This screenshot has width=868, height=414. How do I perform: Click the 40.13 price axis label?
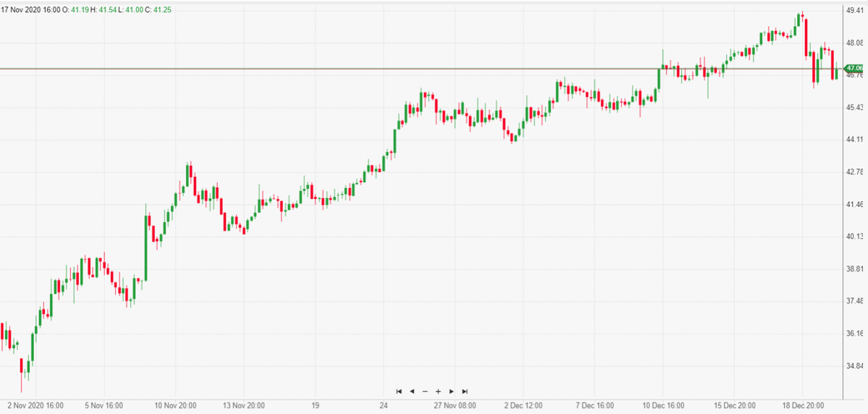tap(854, 237)
